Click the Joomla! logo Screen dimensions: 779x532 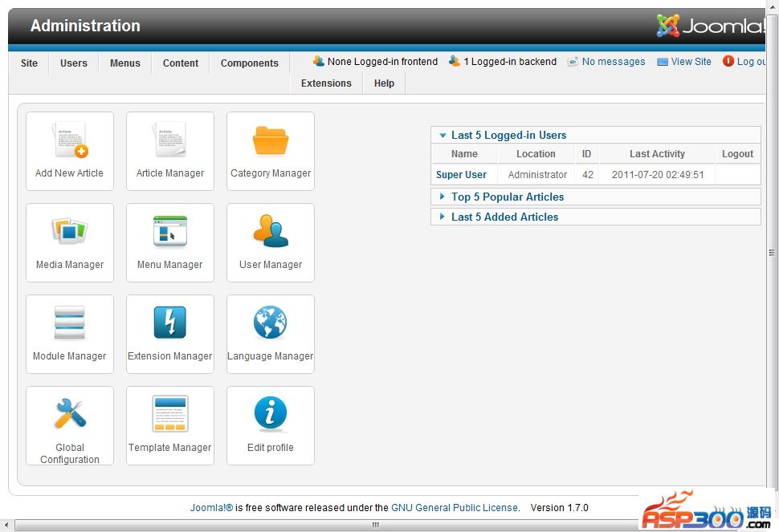pyautogui.click(x=711, y=26)
